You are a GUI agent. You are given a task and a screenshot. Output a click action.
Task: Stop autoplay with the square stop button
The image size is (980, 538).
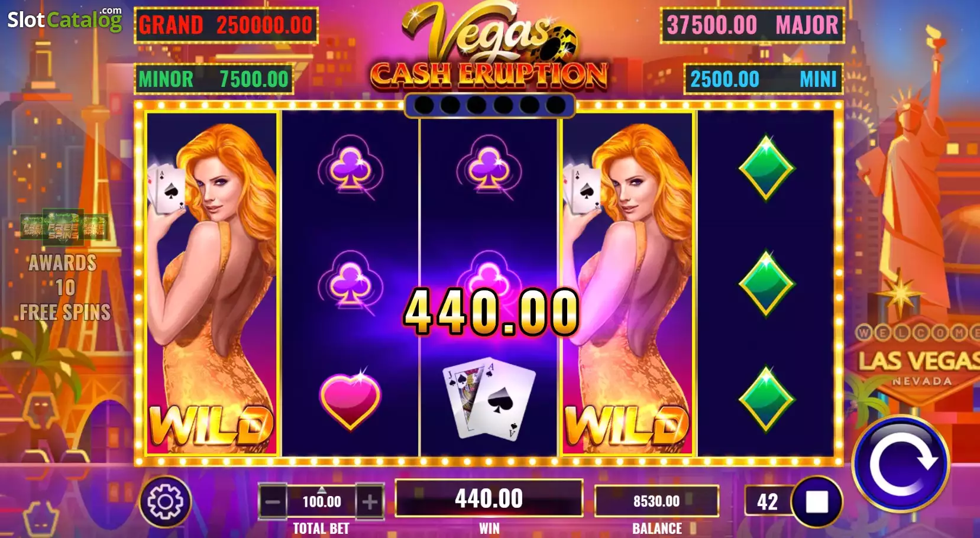[x=817, y=502]
